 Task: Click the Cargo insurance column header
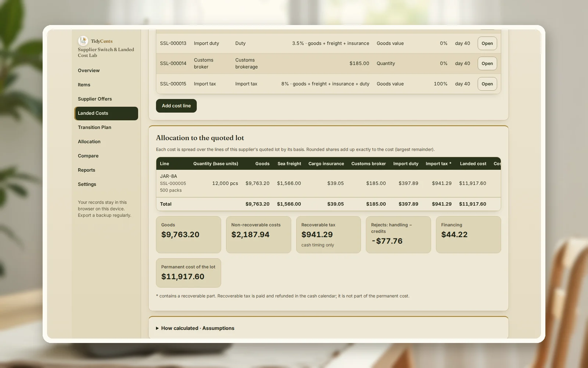click(x=326, y=164)
